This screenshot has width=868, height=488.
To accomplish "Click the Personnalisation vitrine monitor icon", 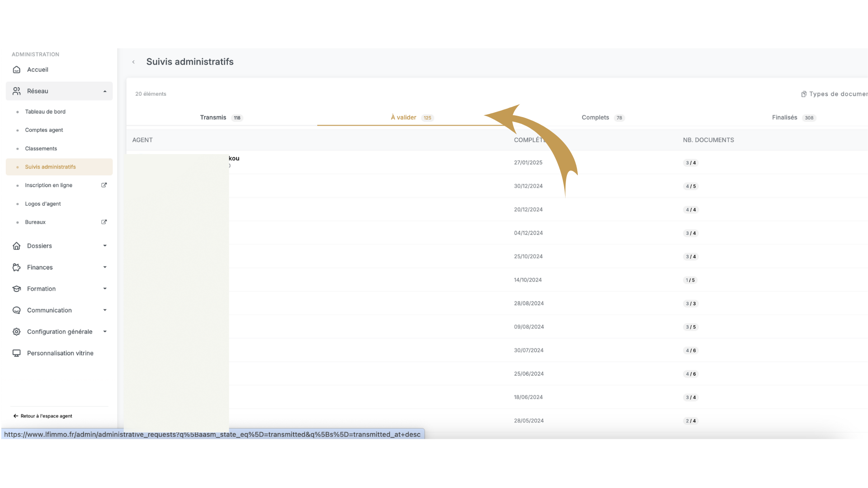I will tap(17, 353).
